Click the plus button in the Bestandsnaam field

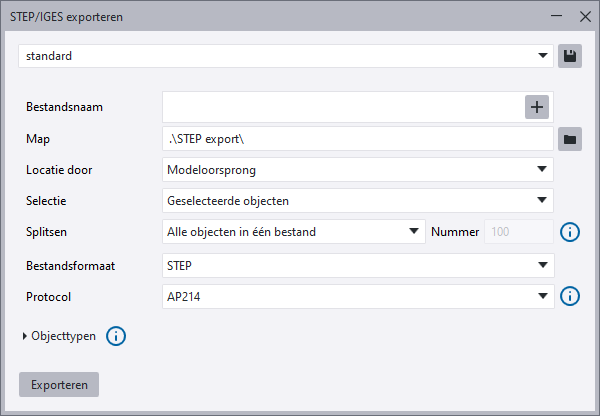537,107
